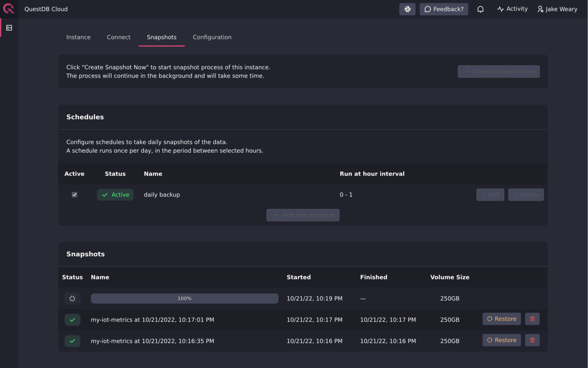
Task: Click the Feedback? button
Action: [x=444, y=9]
